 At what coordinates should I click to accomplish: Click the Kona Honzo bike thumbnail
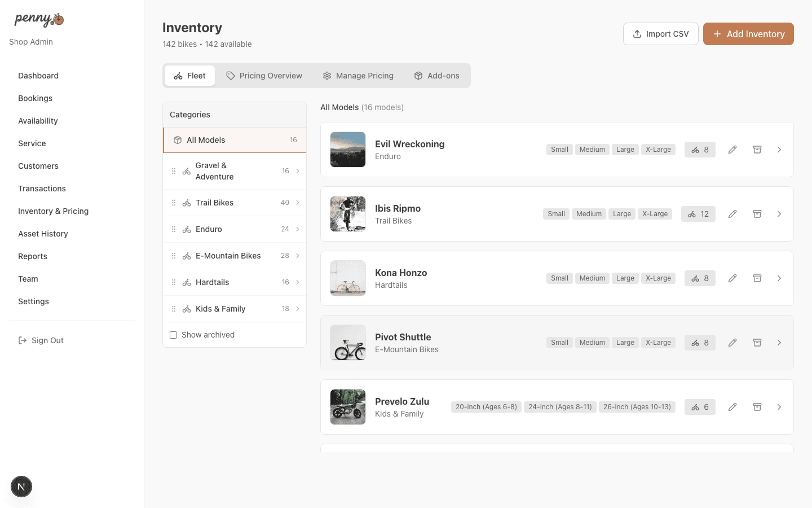pyautogui.click(x=347, y=278)
